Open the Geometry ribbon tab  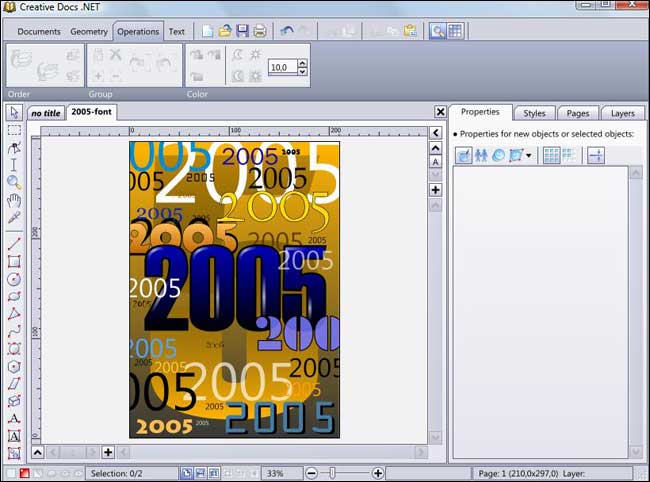(x=89, y=31)
